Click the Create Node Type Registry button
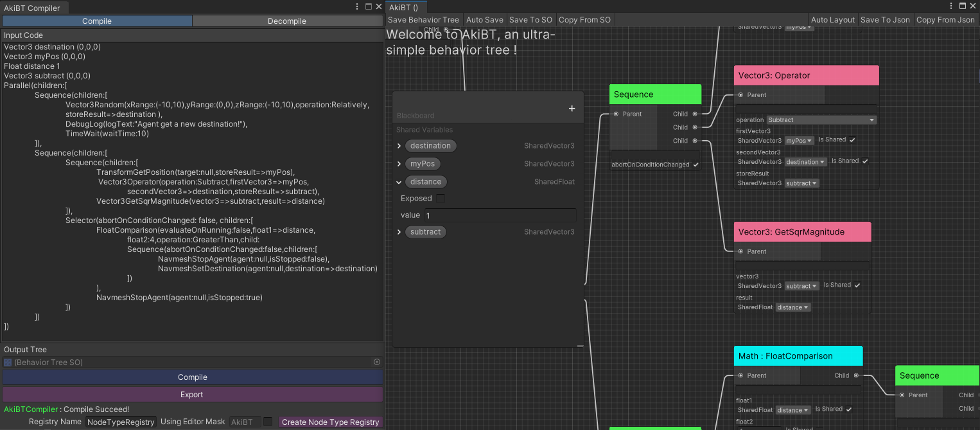 coord(330,422)
